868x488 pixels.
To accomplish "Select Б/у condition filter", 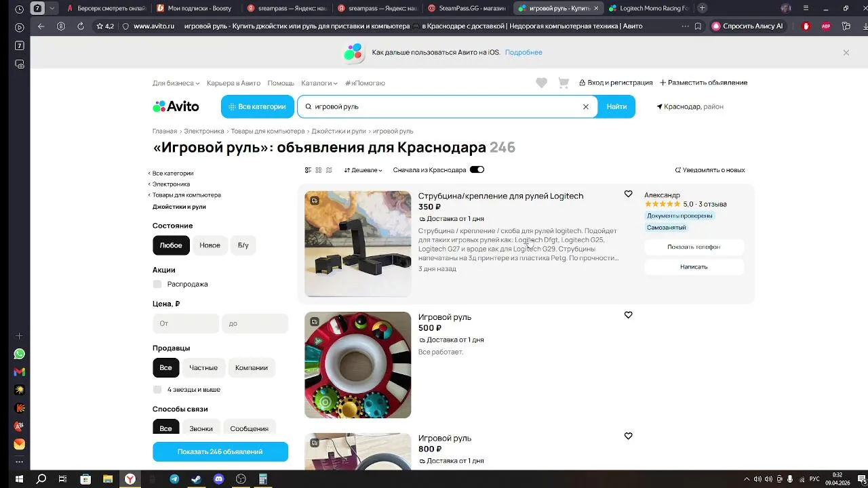I will click(x=243, y=245).
